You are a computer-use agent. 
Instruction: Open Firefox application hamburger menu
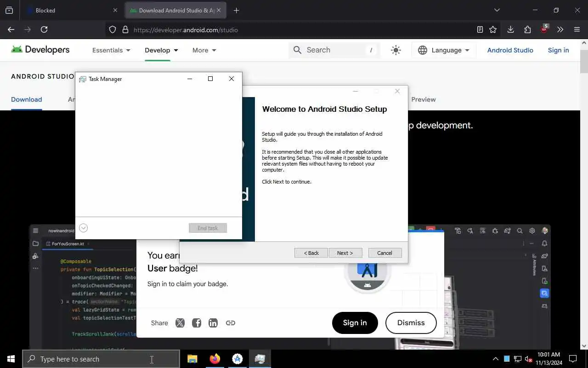[577, 29]
